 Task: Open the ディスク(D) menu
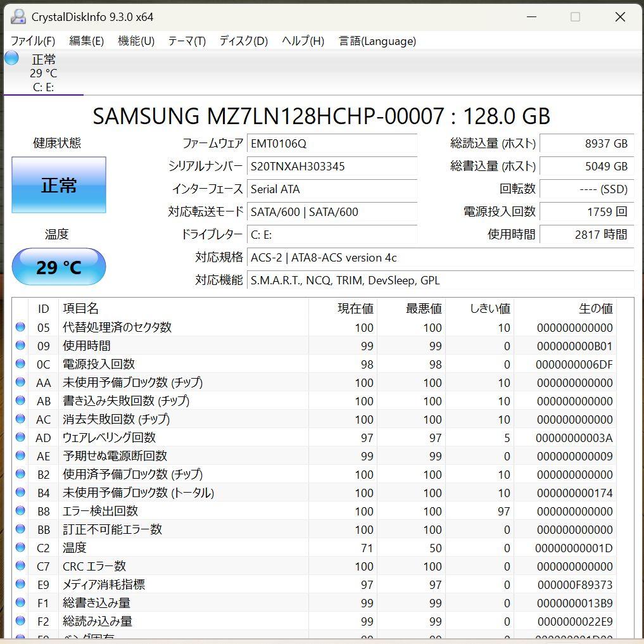244,41
